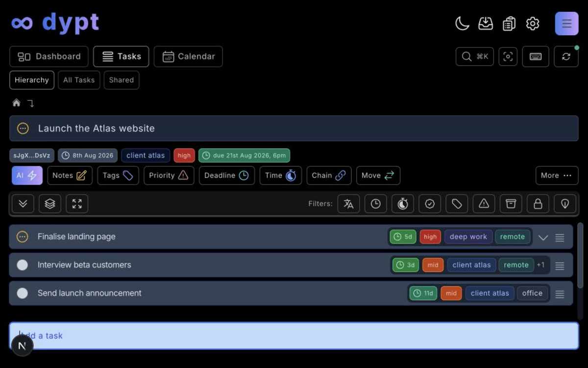Click the layers stack icon
588x368 pixels.
click(x=50, y=204)
